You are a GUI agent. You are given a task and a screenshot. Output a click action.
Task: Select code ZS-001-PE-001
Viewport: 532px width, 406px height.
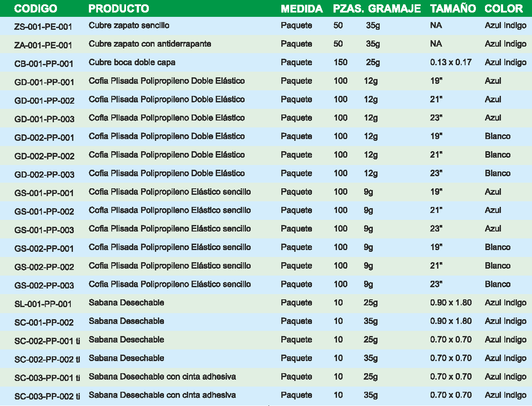tap(43, 27)
